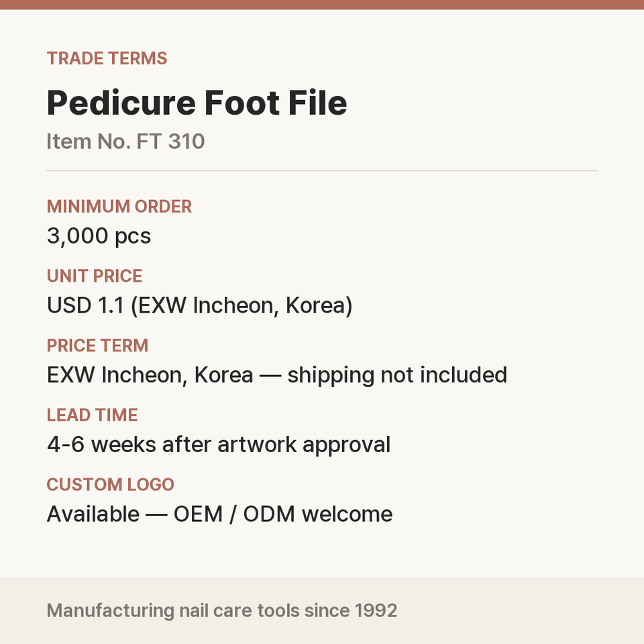Viewport: 644px width, 644px height.
Task: Click the word Available under Custom Logo
Action: coord(93,515)
